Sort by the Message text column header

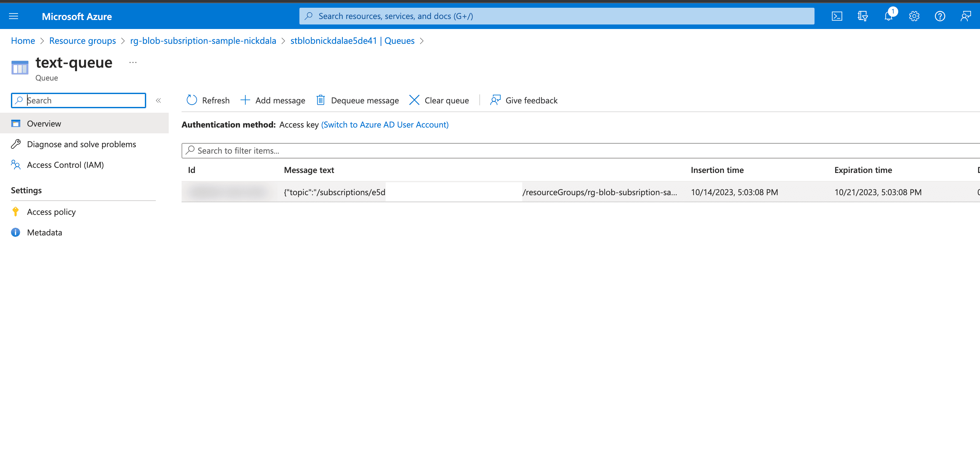click(309, 170)
